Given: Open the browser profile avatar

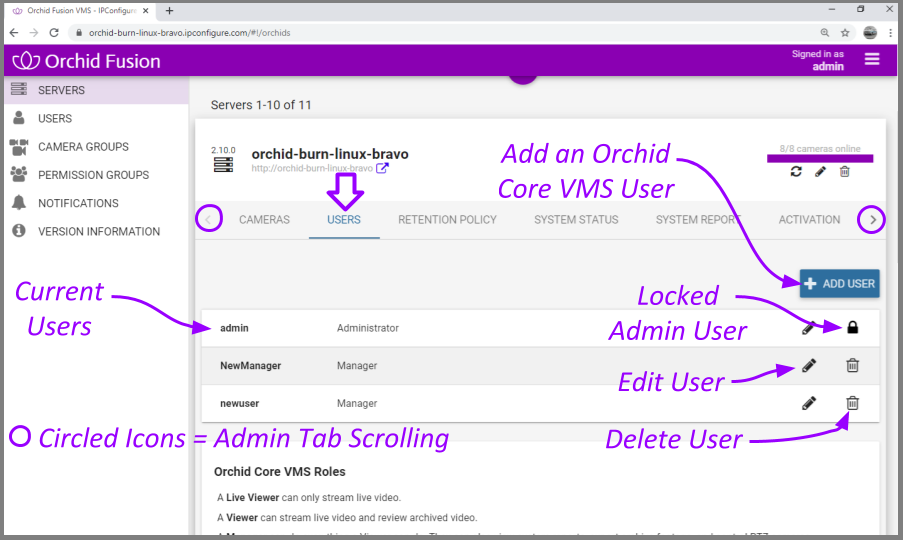Looking at the screenshot, I should click(x=870, y=33).
